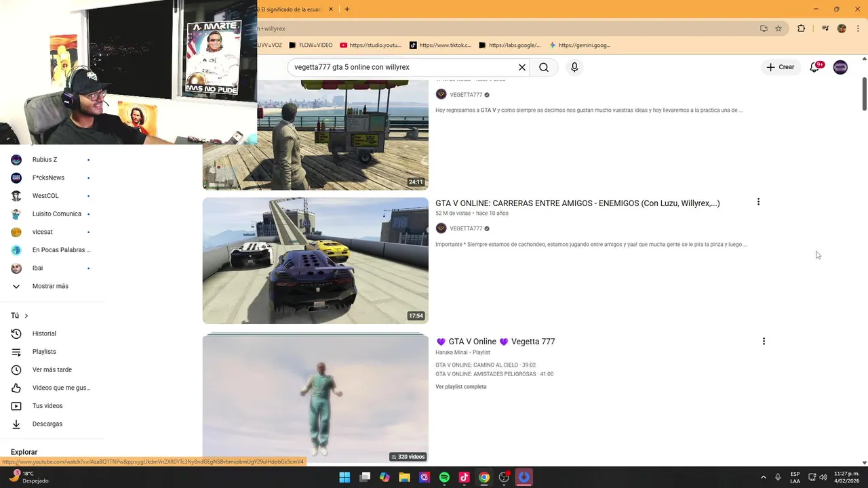The width and height of the screenshot is (868, 488).
Task: Open the studio.youtube bookmark
Action: click(371, 45)
